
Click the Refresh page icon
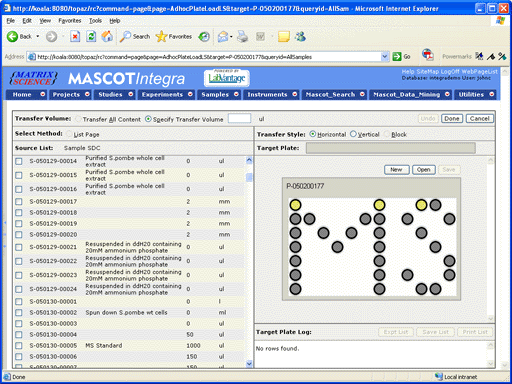tap(91, 36)
